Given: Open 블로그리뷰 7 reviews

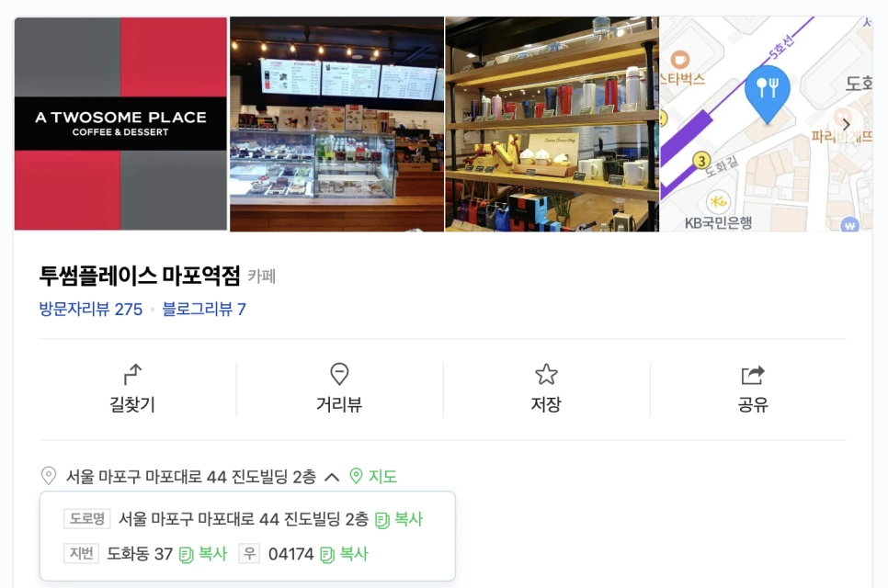Looking at the screenshot, I should 204,309.
